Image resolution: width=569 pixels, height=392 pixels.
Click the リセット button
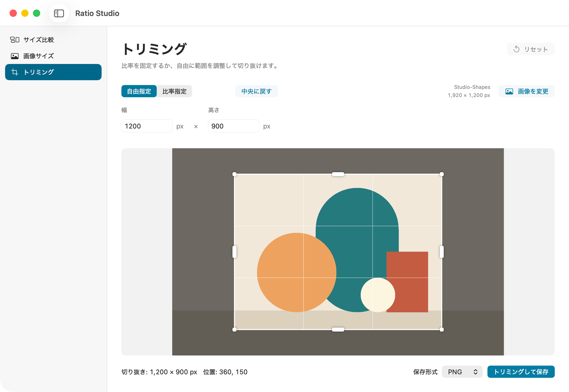tap(531, 49)
